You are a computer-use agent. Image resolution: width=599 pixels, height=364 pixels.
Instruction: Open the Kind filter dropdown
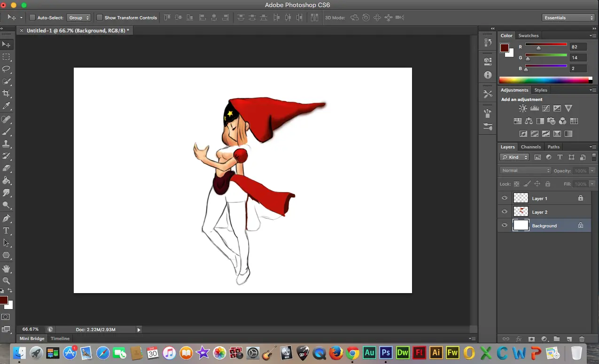(x=514, y=157)
